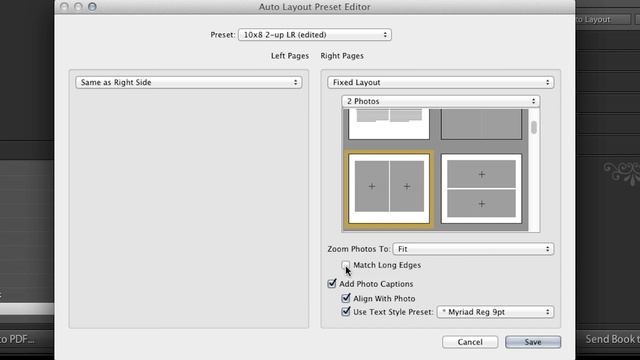Click the Cancel button
The width and height of the screenshot is (640, 360).
(470, 342)
